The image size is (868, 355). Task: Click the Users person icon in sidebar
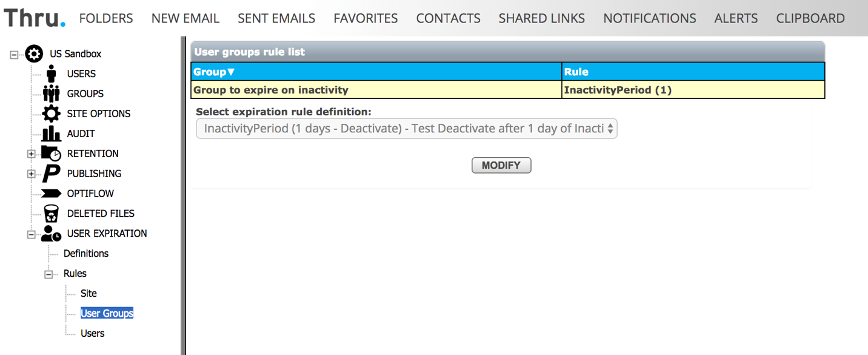pos(51,73)
